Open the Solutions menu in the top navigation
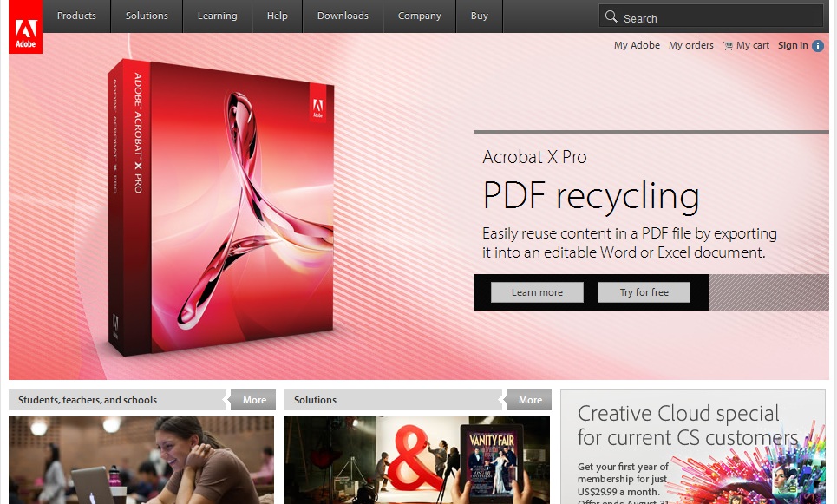Image resolution: width=837 pixels, height=504 pixels. (x=147, y=16)
